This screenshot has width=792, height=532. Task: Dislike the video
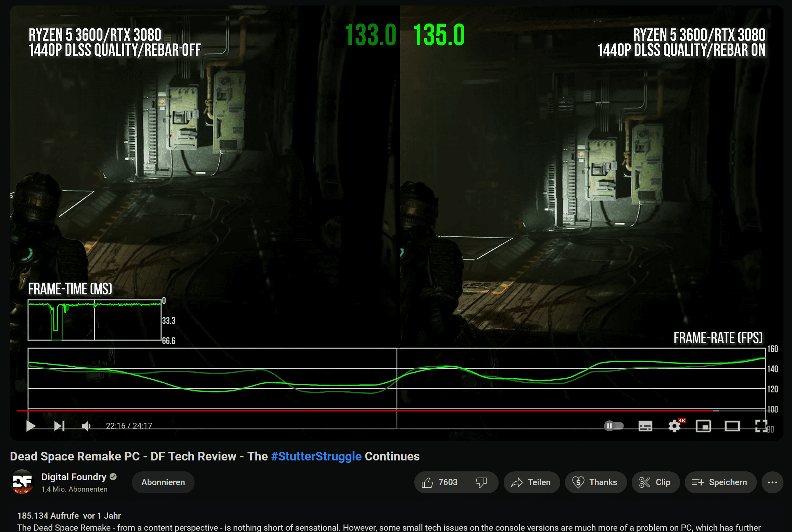click(x=481, y=482)
